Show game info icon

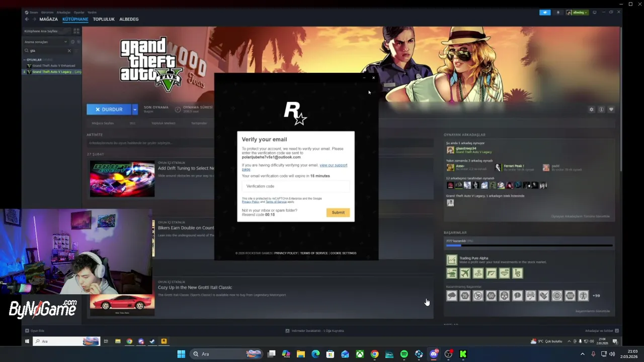coord(601,109)
